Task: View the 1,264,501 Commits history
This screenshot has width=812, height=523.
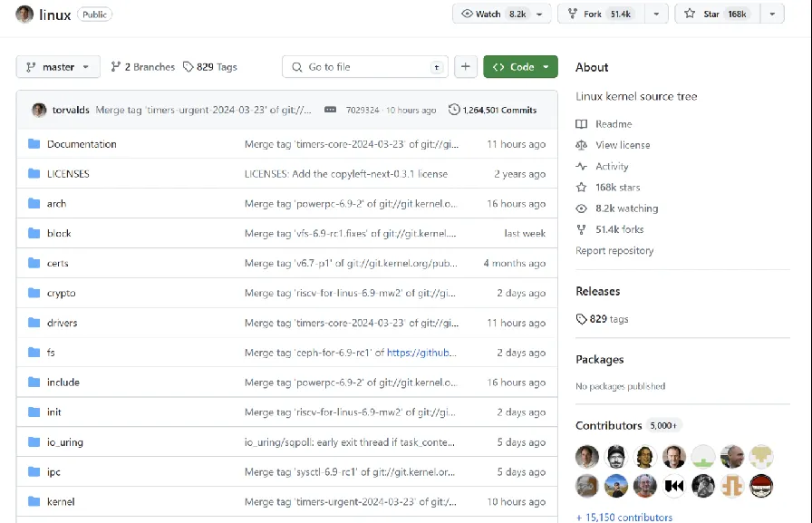Action: 492,110
